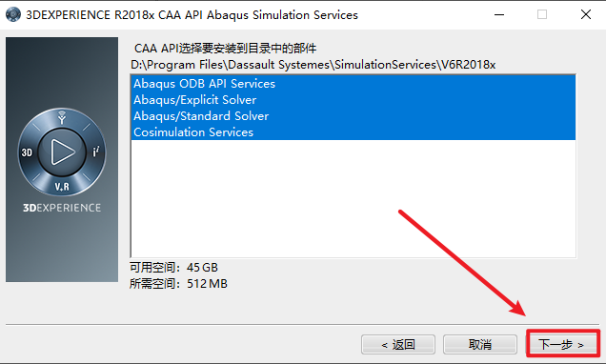
Task: Click empty area of the component list
Action: click(x=353, y=198)
